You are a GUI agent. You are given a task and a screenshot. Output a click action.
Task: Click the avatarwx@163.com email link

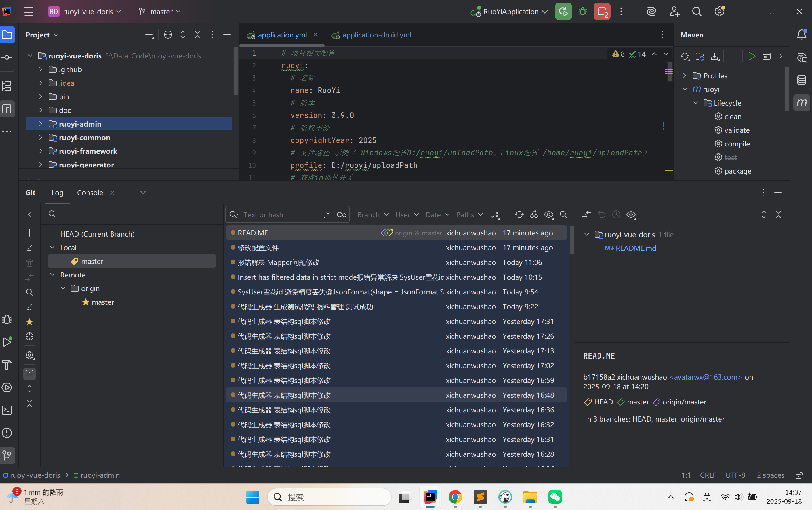click(x=705, y=377)
